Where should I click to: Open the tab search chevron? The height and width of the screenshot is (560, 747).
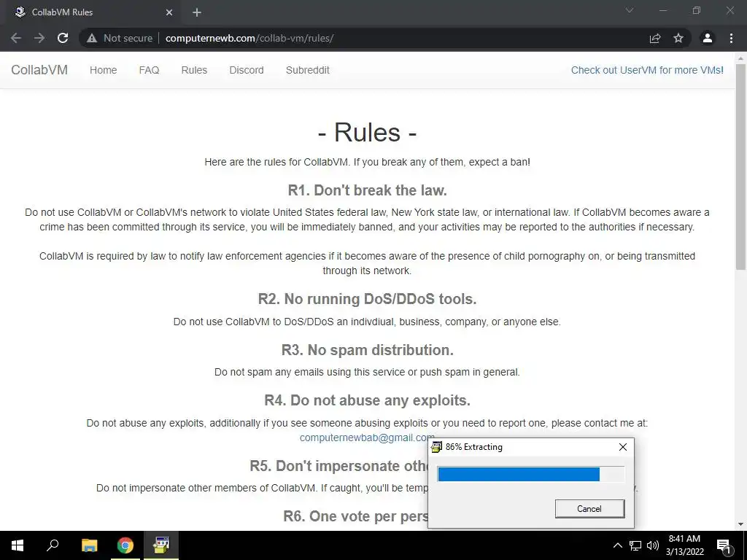click(x=630, y=10)
